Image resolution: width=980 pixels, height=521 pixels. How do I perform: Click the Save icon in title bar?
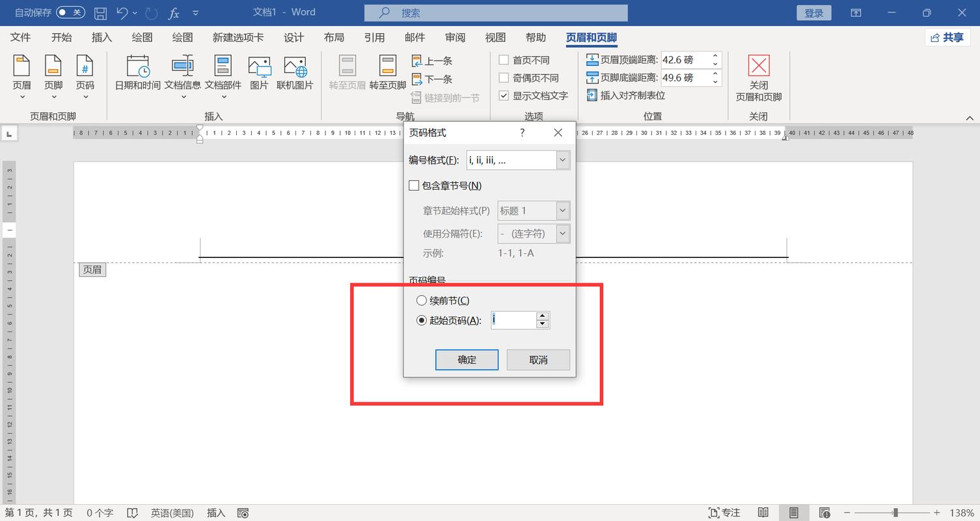pyautogui.click(x=100, y=12)
